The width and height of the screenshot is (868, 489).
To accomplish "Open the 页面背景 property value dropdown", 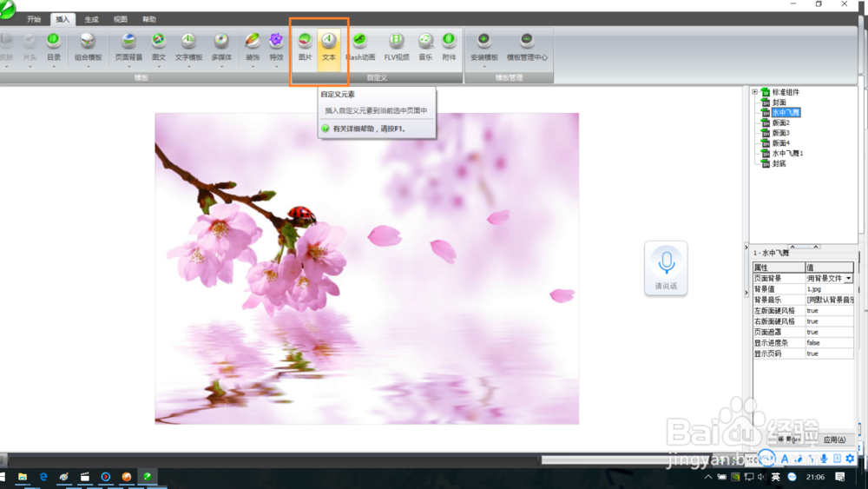I will click(849, 279).
